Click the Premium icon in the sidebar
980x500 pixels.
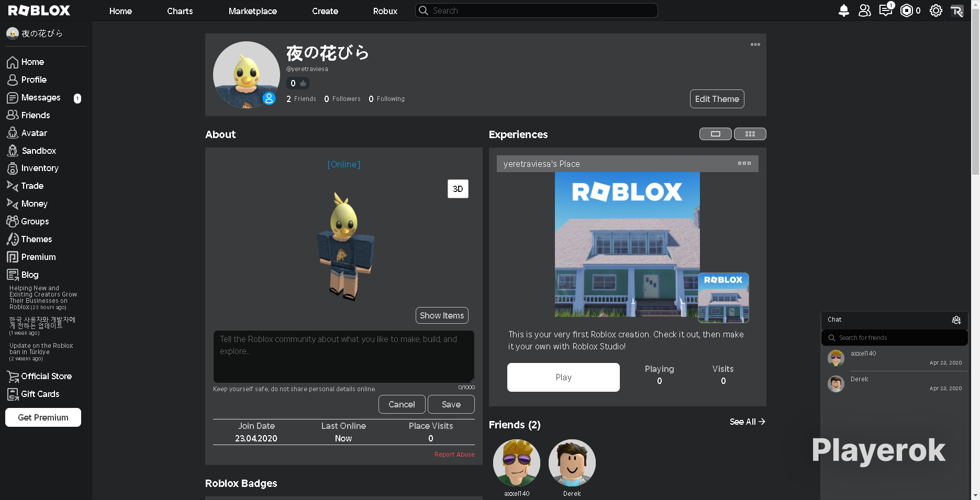pos(13,257)
